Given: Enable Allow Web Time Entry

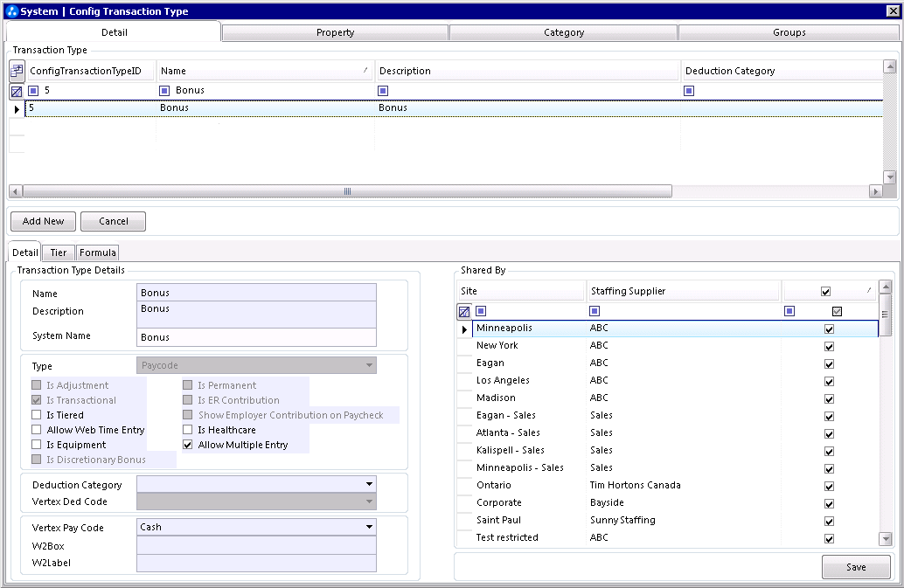Looking at the screenshot, I should [37, 430].
